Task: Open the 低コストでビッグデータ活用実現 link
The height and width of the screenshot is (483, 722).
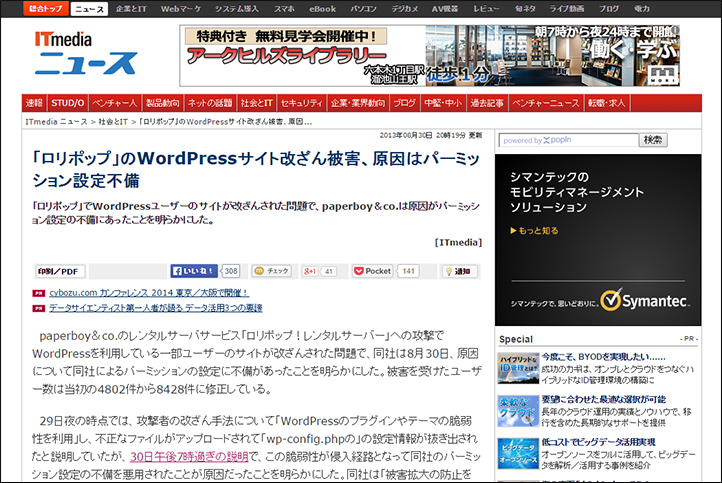Action: click(598, 442)
